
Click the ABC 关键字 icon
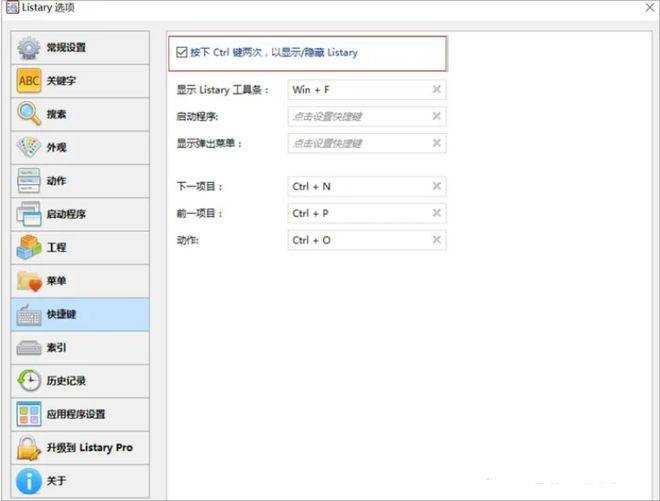point(29,80)
